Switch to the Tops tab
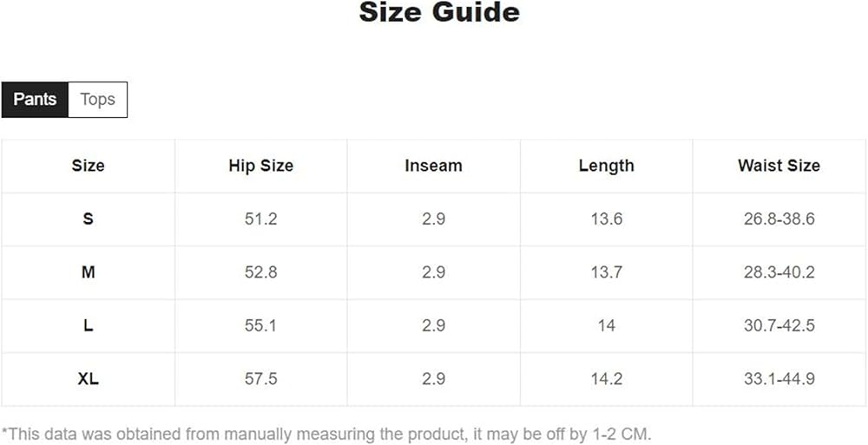The width and height of the screenshot is (868, 445). (97, 100)
